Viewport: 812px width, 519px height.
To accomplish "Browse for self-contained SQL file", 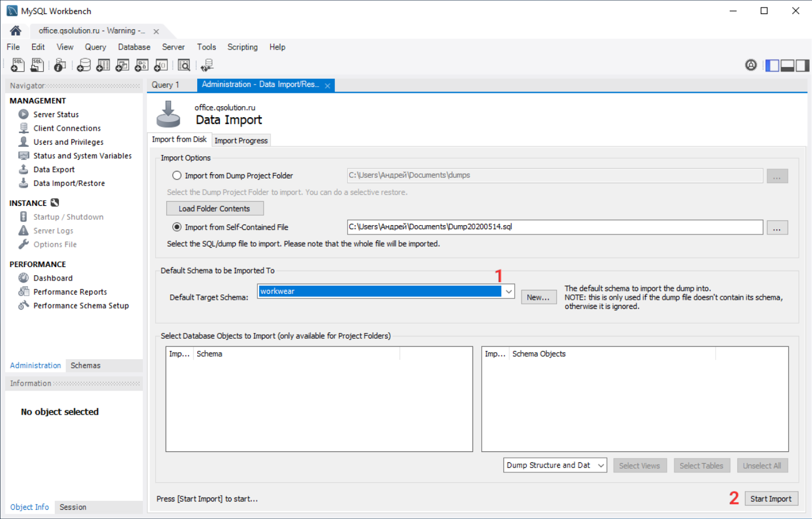I will 777,227.
